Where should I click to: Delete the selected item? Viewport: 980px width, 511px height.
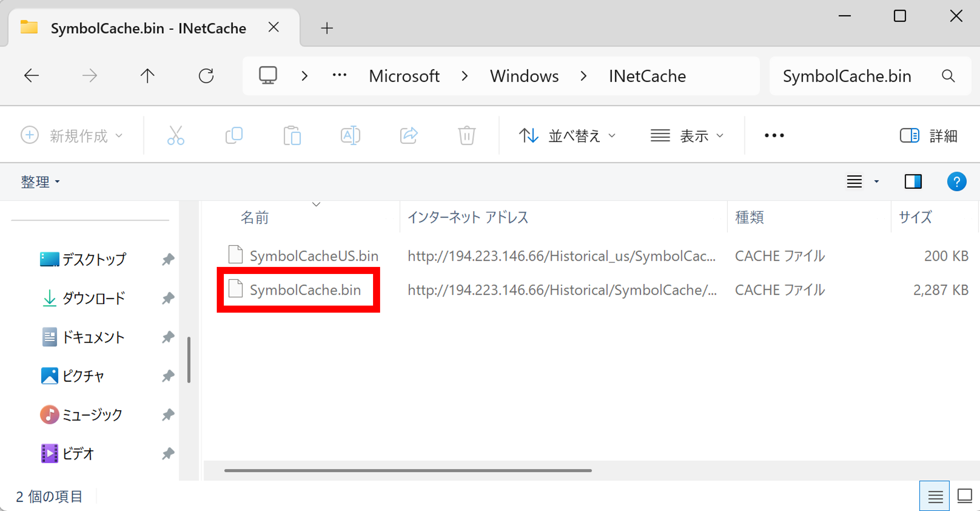[x=467, y=135]
